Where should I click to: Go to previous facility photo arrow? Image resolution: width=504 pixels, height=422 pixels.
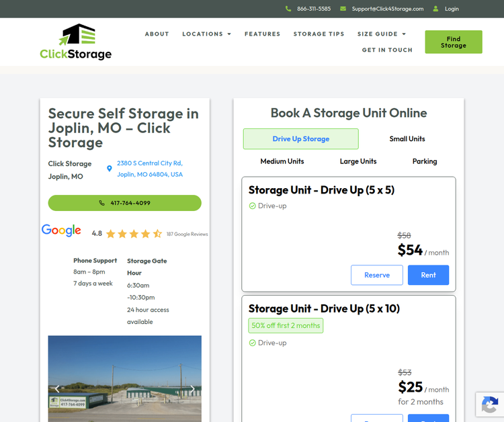coord(57,389)
